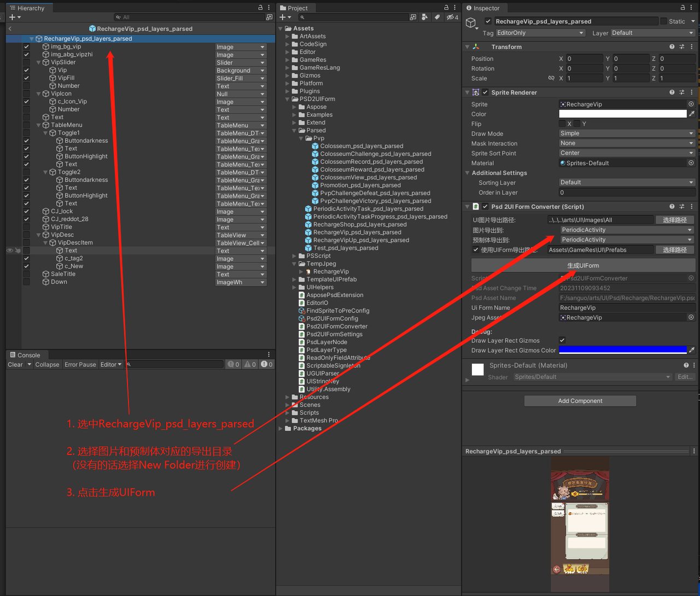700x596 pixels.
Task: Click the Project search by label icon
Action: tap(437, 17)
